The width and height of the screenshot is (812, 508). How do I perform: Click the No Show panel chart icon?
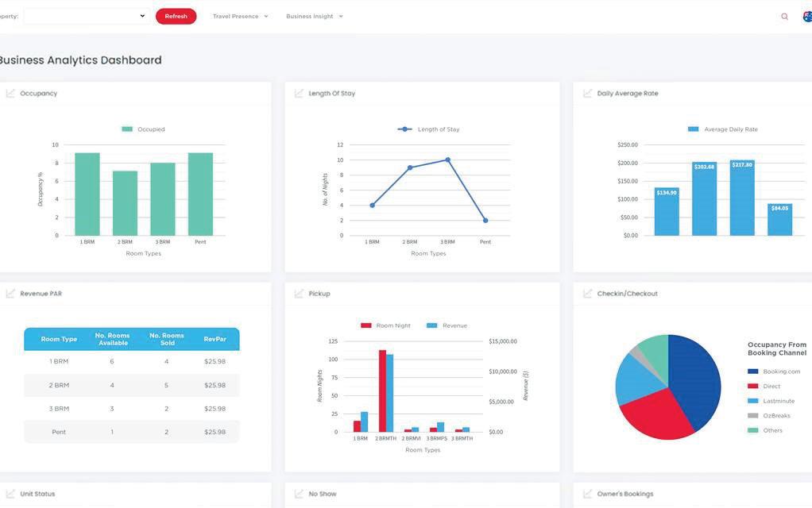299,494
